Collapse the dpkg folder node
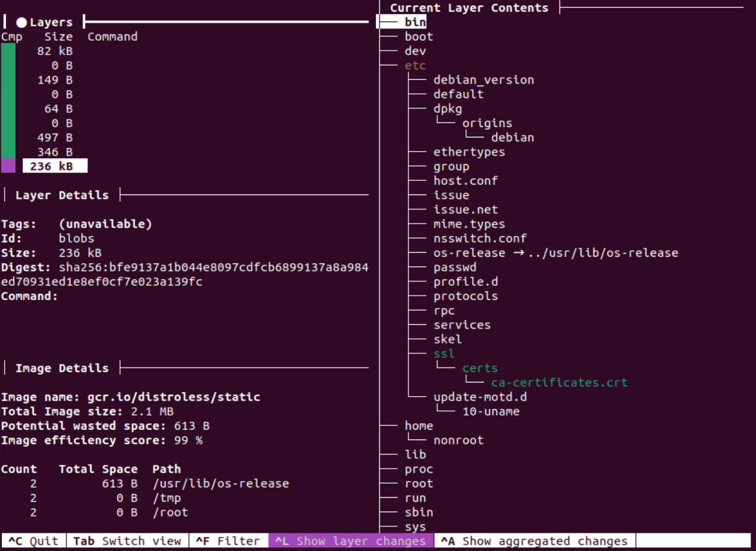The height and width of the screenshot is (551, 756). point(447,109)
